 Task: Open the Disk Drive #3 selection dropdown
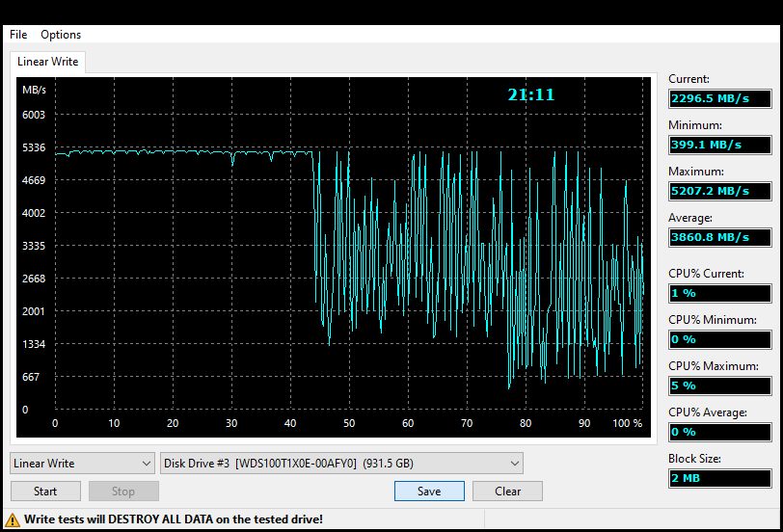(x=342, y=464)
